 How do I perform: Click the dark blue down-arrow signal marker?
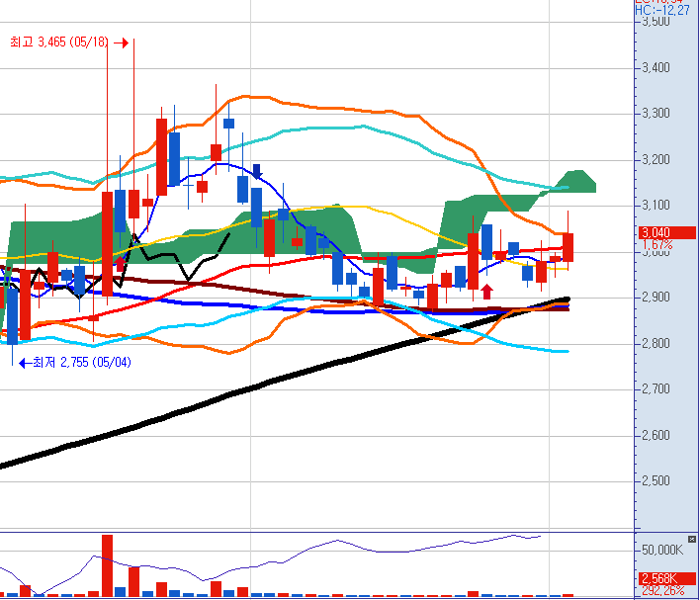(x=257, y=171)
